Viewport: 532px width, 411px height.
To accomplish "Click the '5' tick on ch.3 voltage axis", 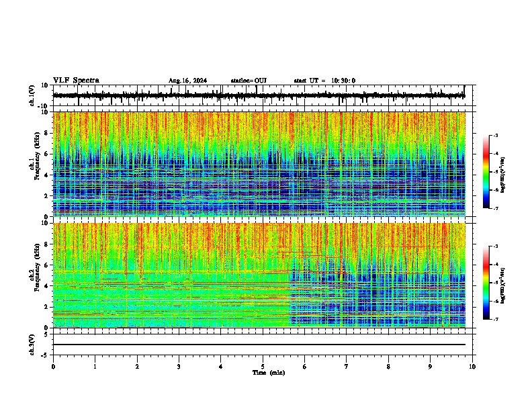I will 47,334.
